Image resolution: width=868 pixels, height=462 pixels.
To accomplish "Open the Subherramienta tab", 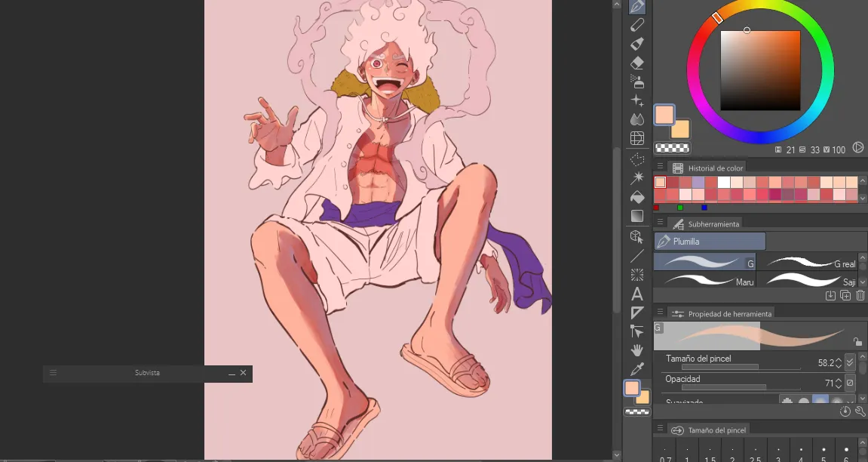I will pos(705,223).
